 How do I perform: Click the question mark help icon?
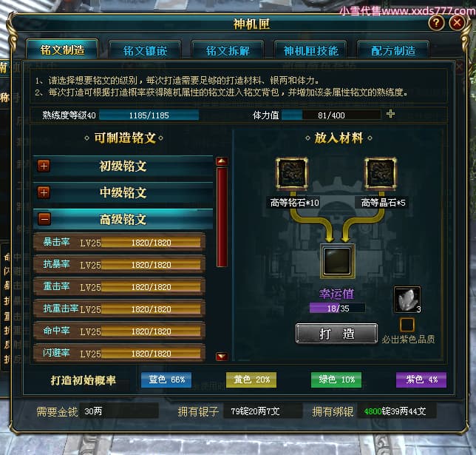[436, 23]
